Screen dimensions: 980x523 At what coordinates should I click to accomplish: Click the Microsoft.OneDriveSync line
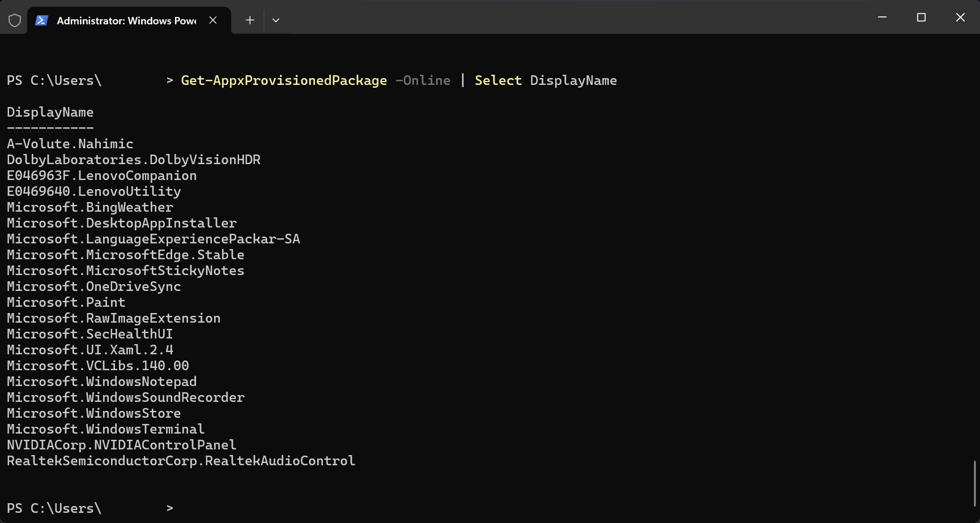pyautogui.click(x=94, y=286)
